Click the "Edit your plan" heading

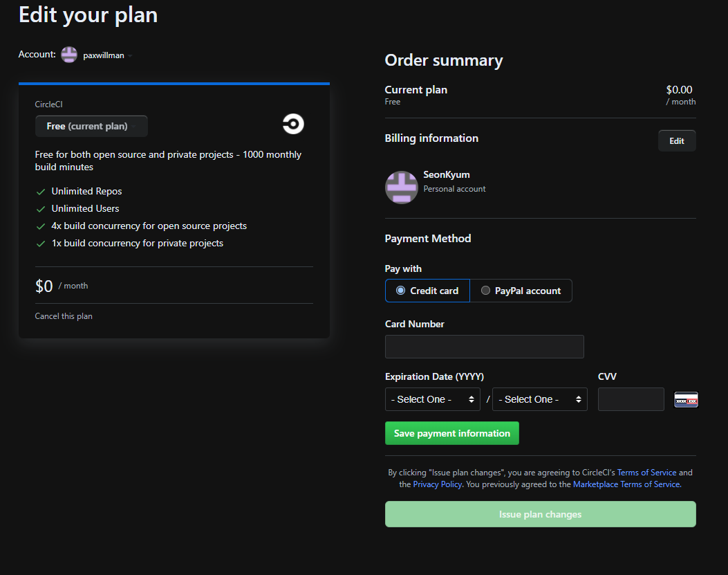[88, 15]
